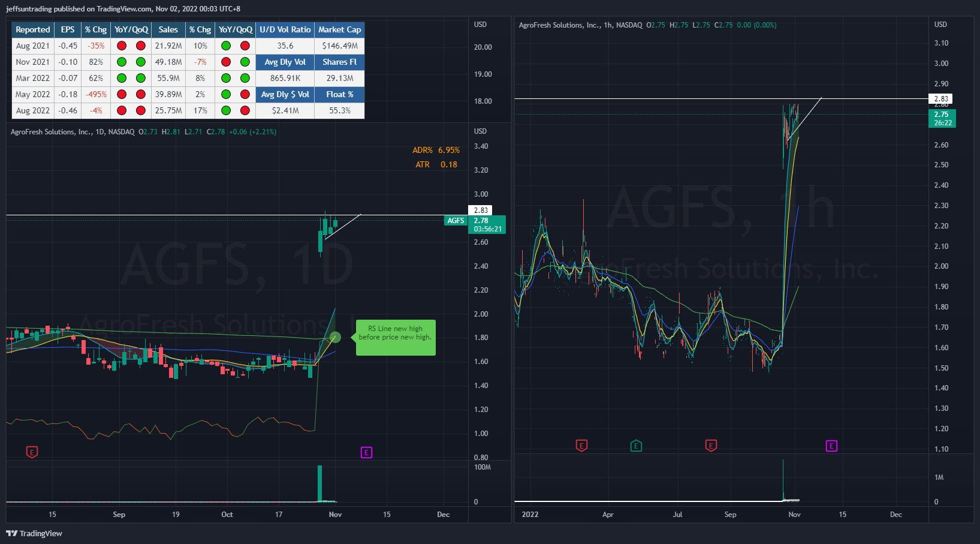Click the '29.13M' shares float value
980x544 pixels.
point(340,78)
